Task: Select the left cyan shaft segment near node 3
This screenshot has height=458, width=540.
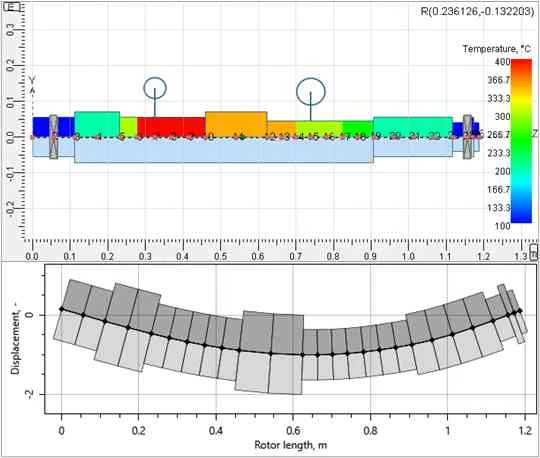Action: tap(97, 124)
